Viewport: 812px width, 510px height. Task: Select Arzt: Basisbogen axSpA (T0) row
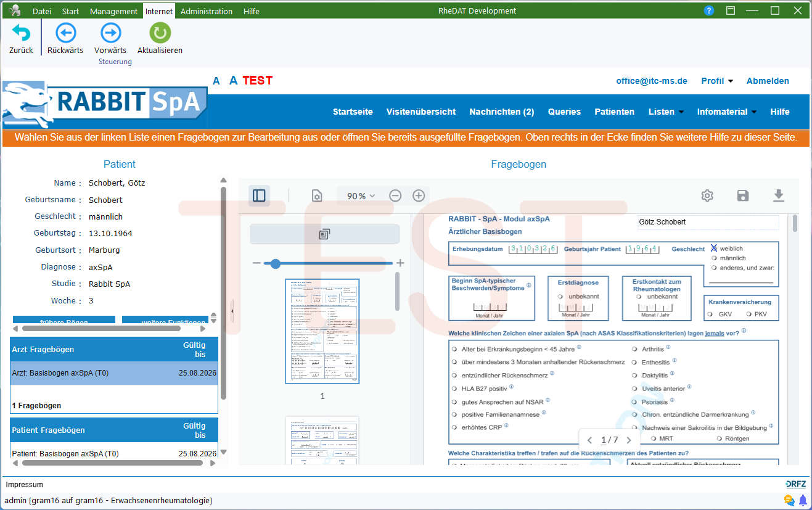click(x=114, y=373)
